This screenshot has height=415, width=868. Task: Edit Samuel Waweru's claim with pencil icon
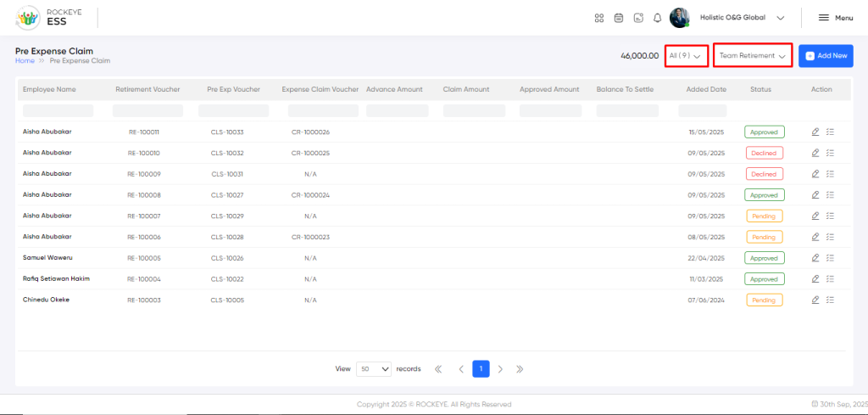coord(815,258)
